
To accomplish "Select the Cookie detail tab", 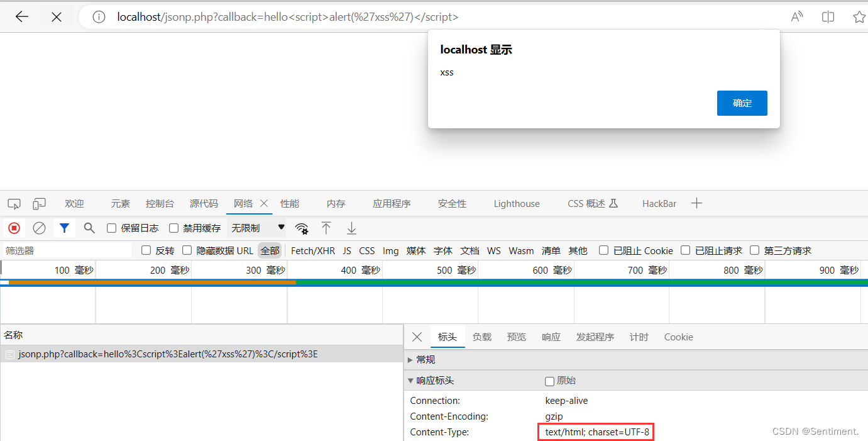I will click(679, 337).
